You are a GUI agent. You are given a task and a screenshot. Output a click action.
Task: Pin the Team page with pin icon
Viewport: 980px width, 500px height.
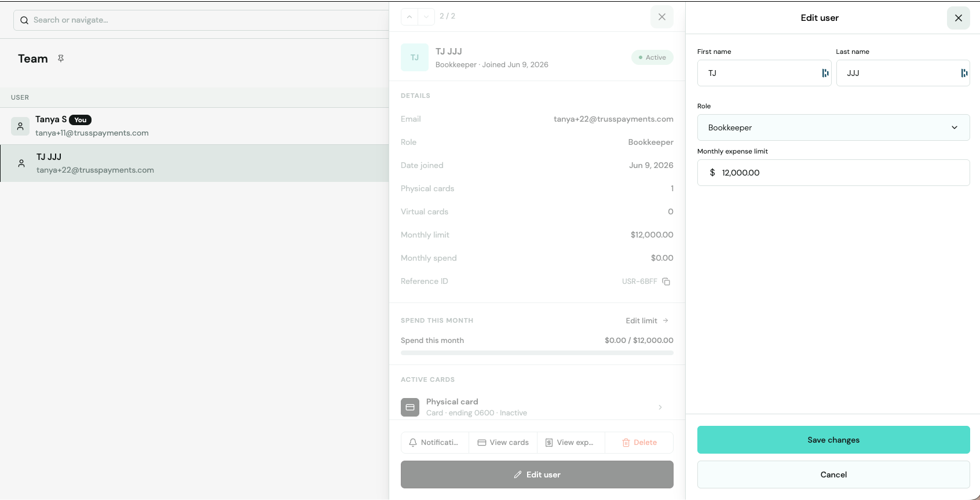[61, 59]
